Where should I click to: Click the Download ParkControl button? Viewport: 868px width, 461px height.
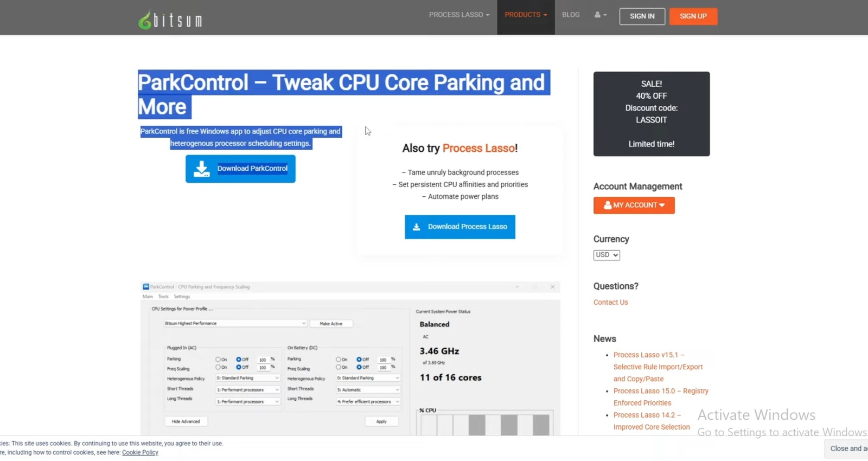[240, 169]
